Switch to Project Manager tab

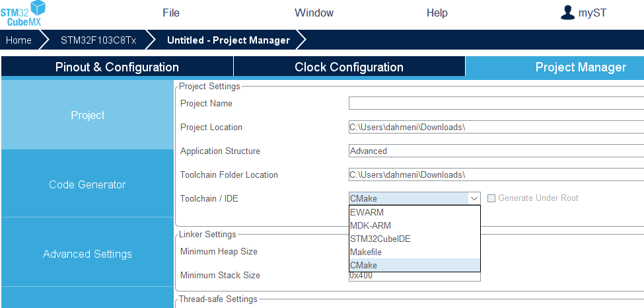555,67
